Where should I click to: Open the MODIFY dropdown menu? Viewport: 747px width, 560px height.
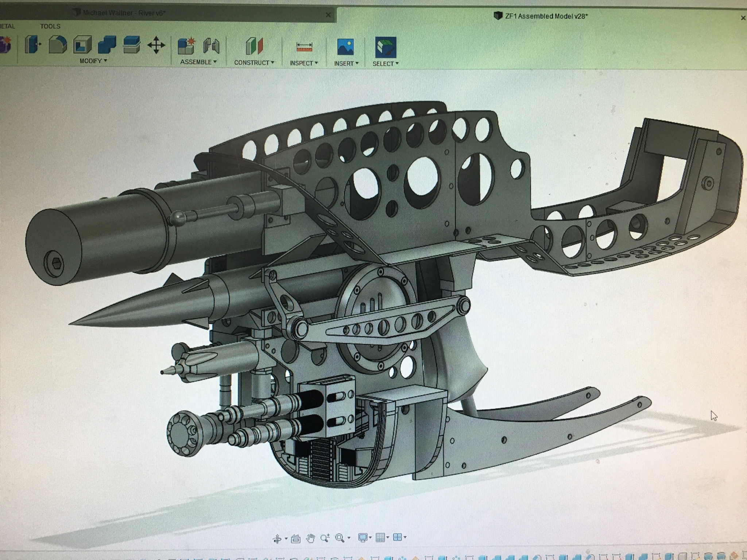point(93,61)
